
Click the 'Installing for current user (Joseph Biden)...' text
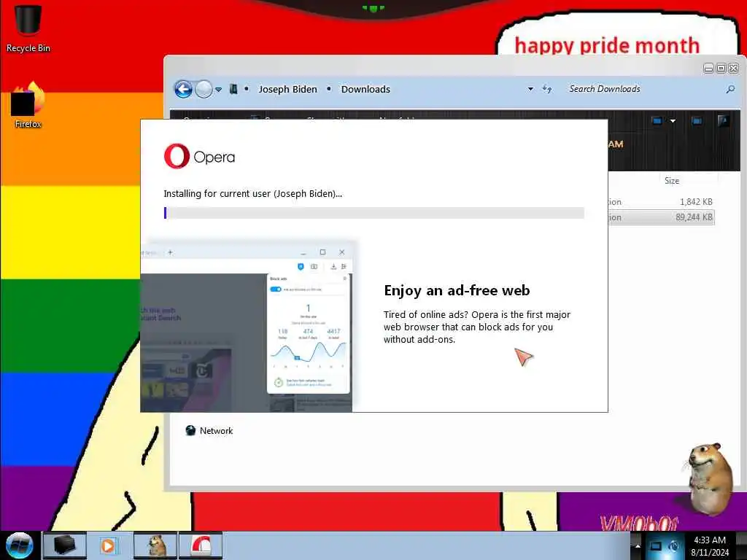coord(253,193)
